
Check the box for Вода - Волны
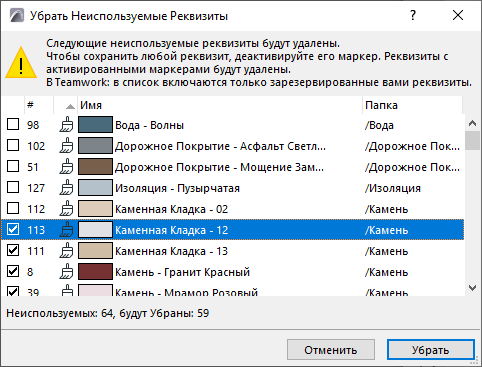[x=13, y=124]
